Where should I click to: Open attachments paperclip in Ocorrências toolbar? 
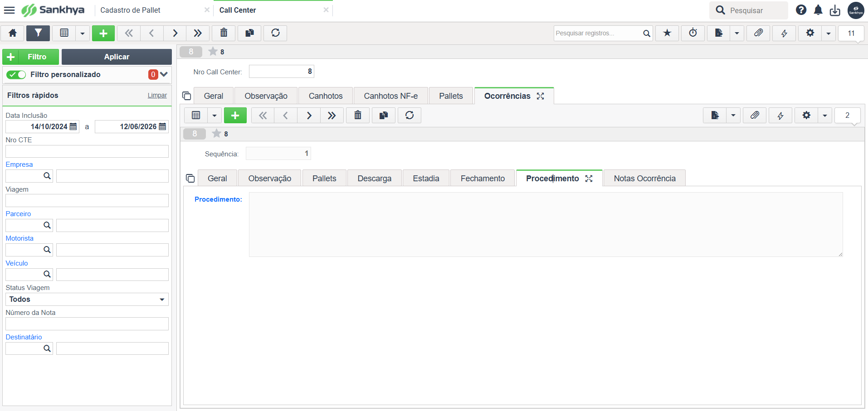(755, 116)
